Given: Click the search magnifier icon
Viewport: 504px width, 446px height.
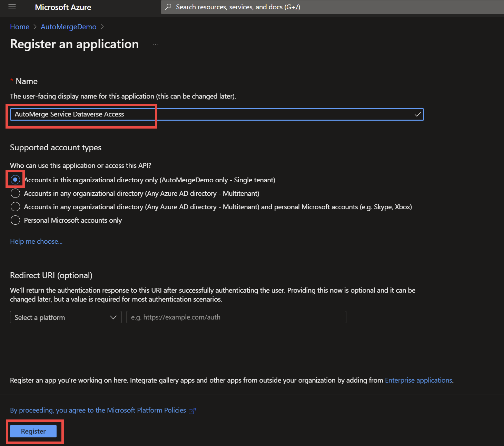Looking at the screenshot, I should [x=168, y=7].
